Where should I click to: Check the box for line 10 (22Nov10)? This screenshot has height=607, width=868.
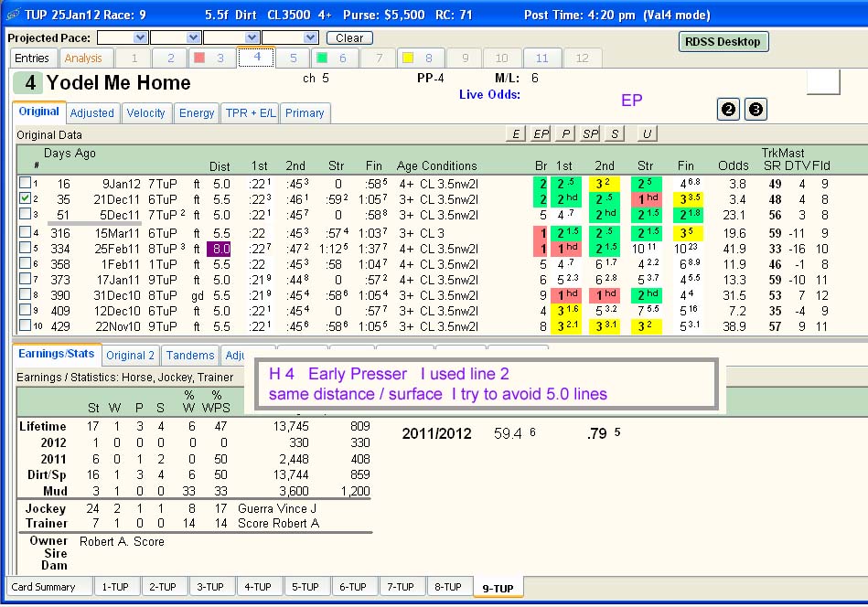click(x=25, y=325)
